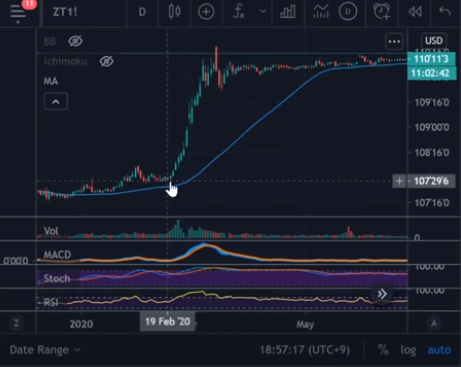Click the 109'16'0 price axis label
The image size is (461, 367).
[432, 102]
